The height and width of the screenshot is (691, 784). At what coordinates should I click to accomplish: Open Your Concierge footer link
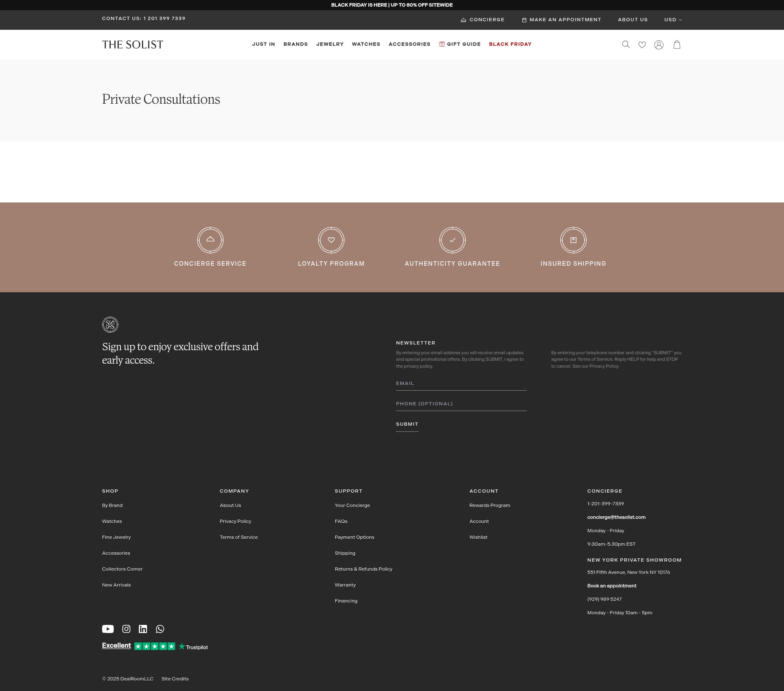(352, 505)
